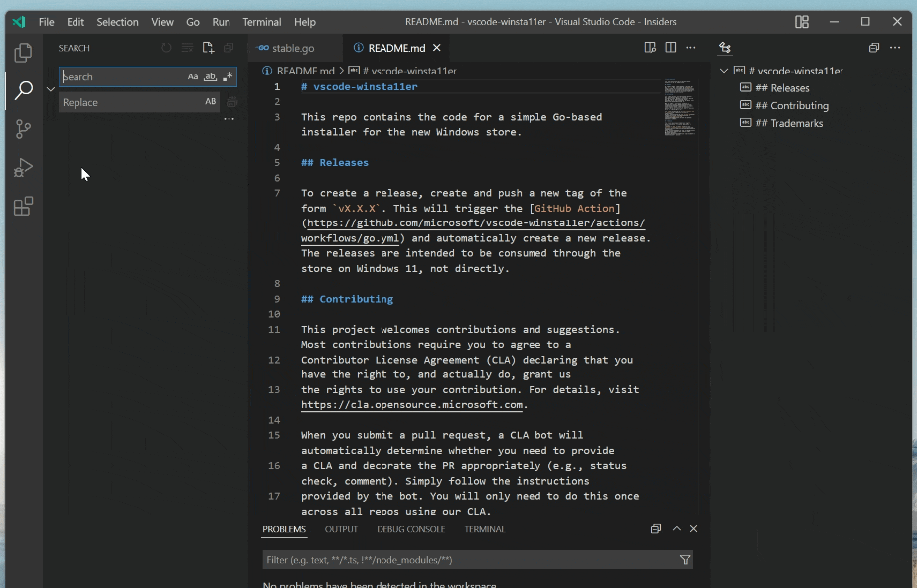The width and height of the screenshot is (917, 588).
Task: Open the Markdown preview icon
Action: tap(650, 47)
